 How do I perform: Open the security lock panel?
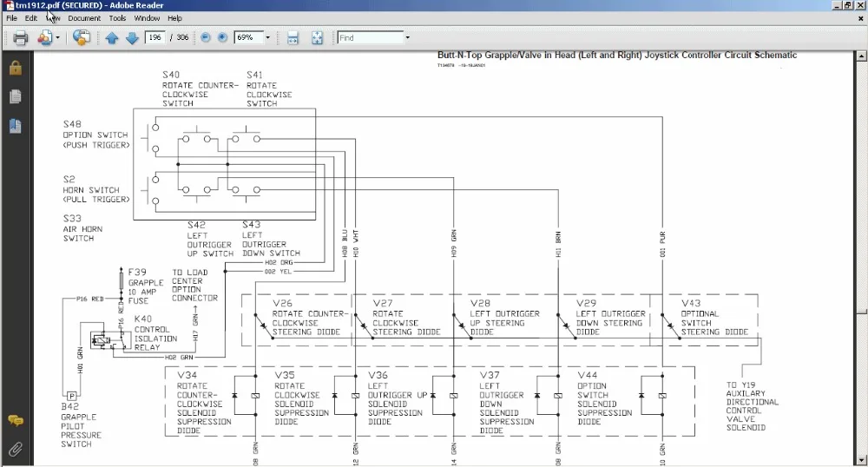click(x=15, y=69)
